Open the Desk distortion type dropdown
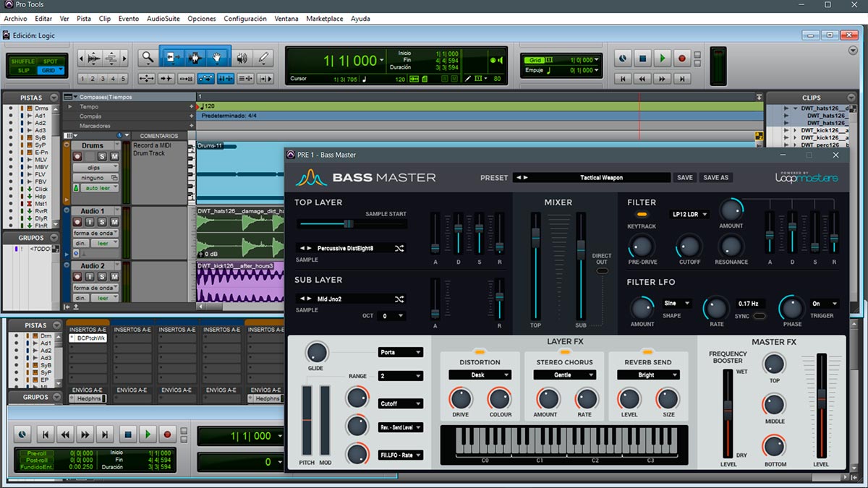The image size is (868, 488). 480,375
